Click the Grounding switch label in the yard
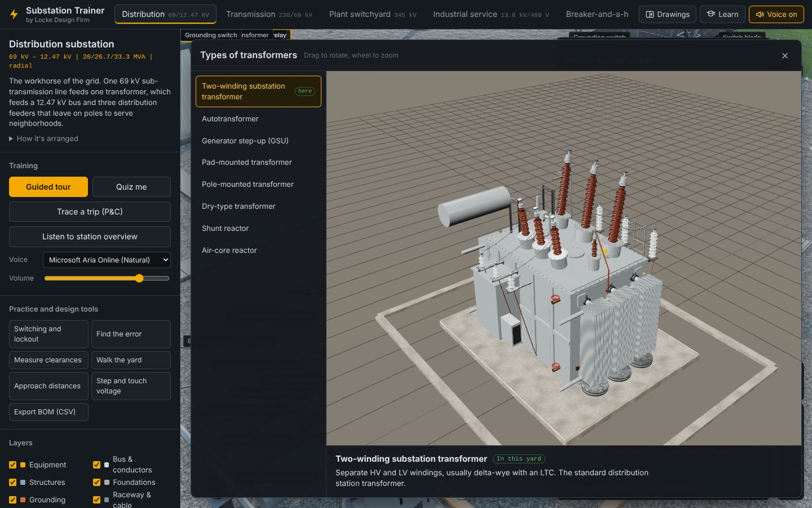The height and width of the screenshot is (508, 812). pos(211,35)
